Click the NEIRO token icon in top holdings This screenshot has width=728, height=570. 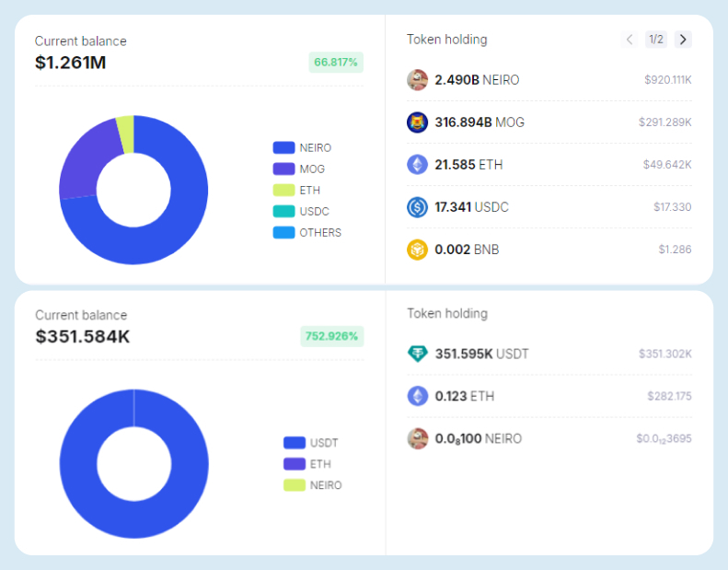tap(417, 80)
